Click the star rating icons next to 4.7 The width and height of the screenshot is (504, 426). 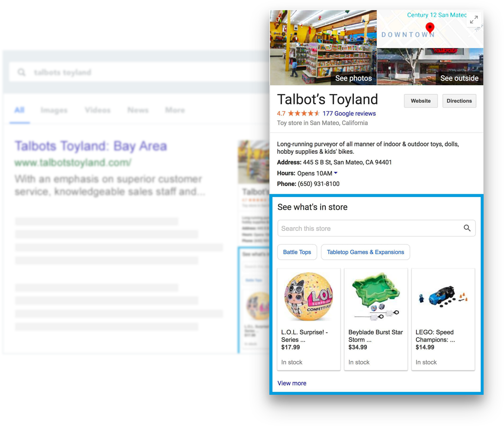coord(304,114)
